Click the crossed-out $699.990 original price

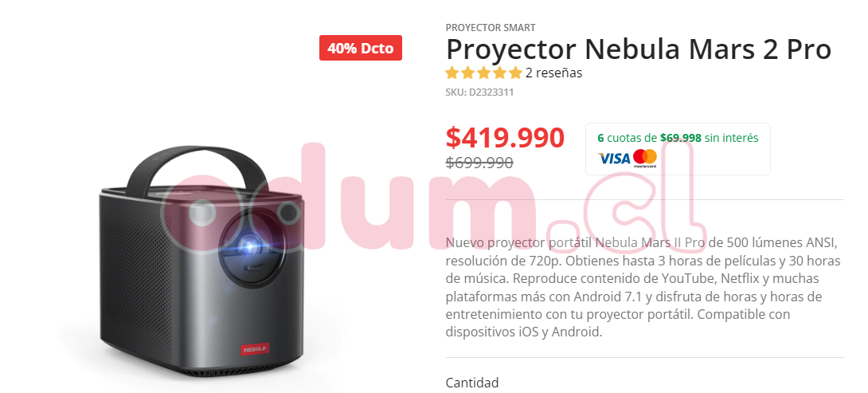[x=479, y=163]
